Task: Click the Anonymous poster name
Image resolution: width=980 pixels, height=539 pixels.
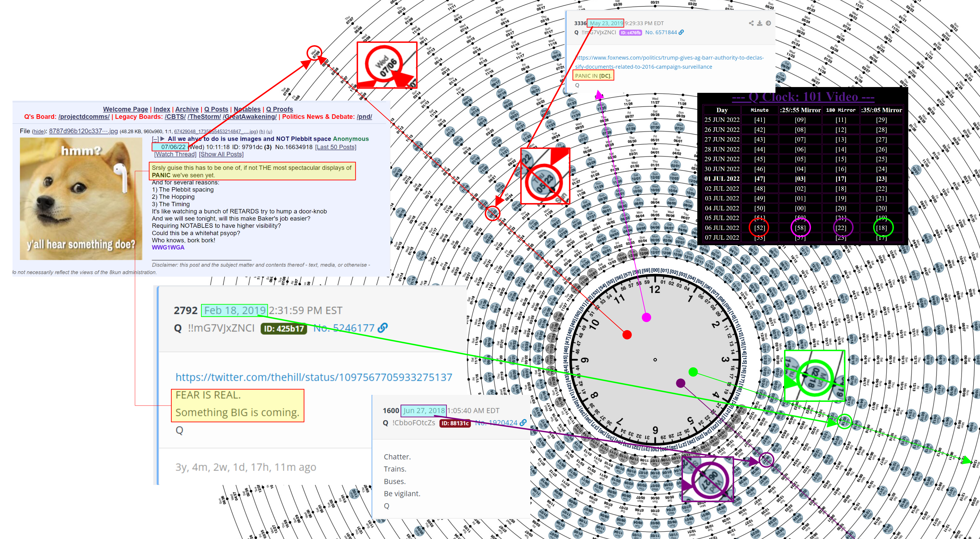Action: 351,139
